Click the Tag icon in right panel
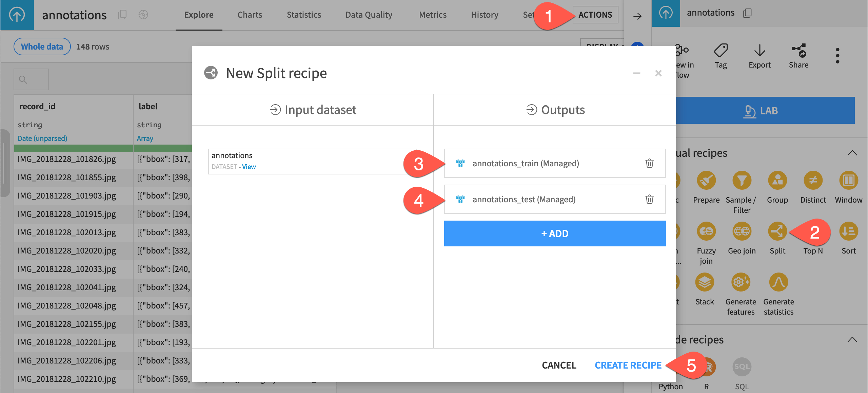This screenshot has height=393, width=868. (x=721, y=50)
